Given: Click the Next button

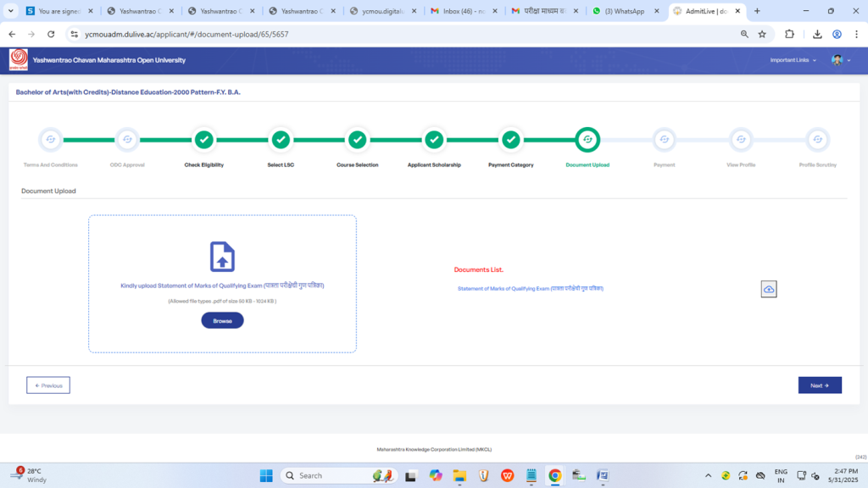Looking at the screenshot, I should coord(820,385).
